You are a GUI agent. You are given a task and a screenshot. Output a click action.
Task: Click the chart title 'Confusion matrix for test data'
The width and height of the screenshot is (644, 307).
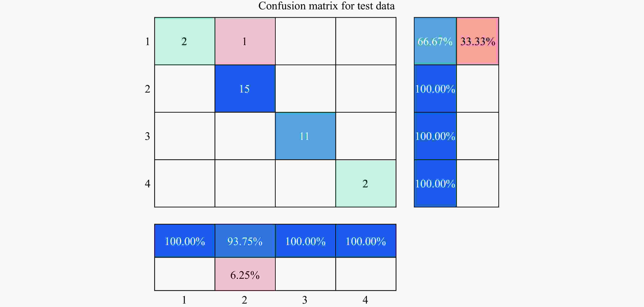tap(326, 6)
